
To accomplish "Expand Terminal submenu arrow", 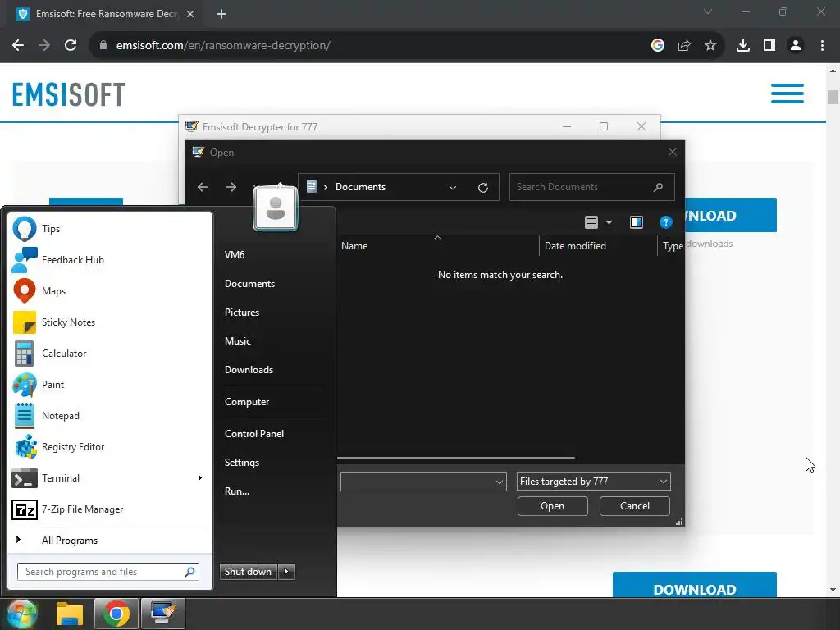I will point(200,478).
